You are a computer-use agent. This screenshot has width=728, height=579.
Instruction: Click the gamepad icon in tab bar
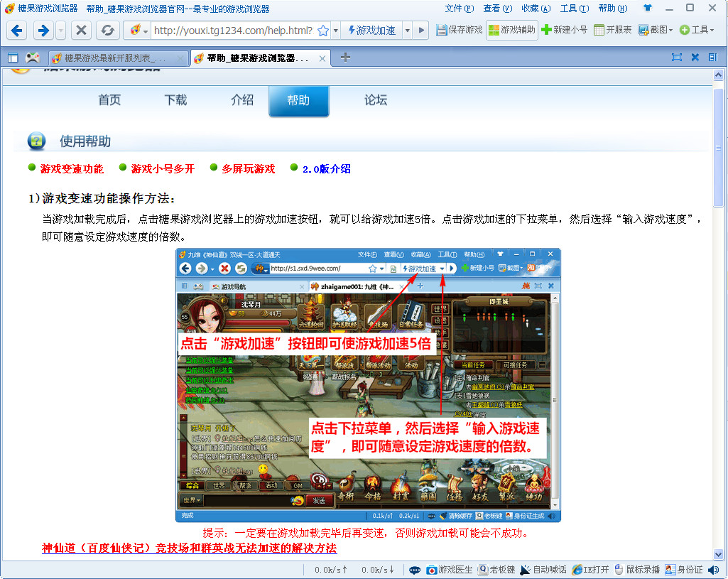click(x=33, y=58)
